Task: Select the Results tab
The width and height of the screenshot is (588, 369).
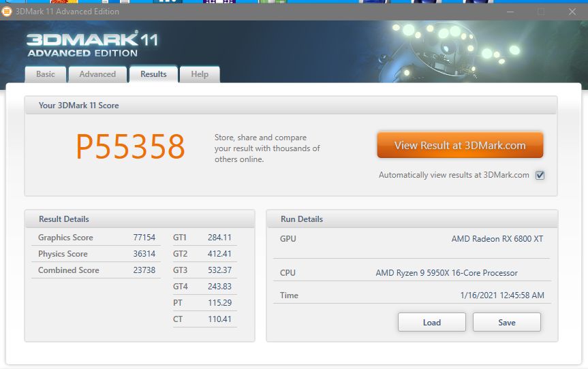Action: 153,74
